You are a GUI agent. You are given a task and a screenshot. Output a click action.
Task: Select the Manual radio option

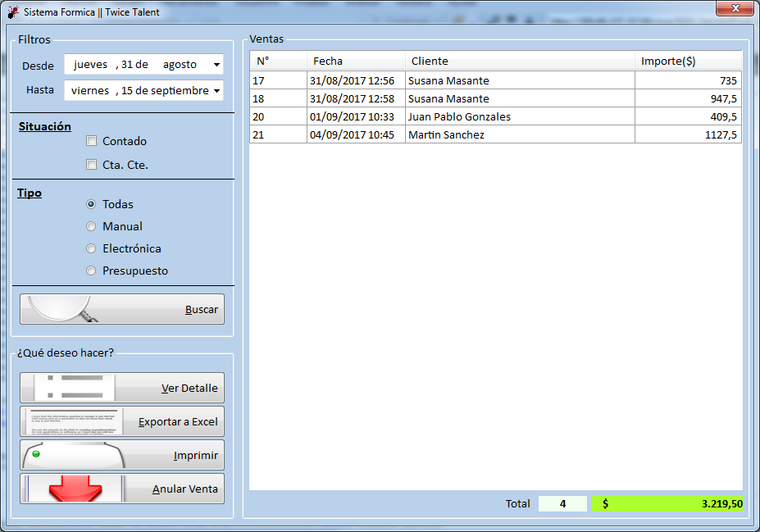(91, 226)
